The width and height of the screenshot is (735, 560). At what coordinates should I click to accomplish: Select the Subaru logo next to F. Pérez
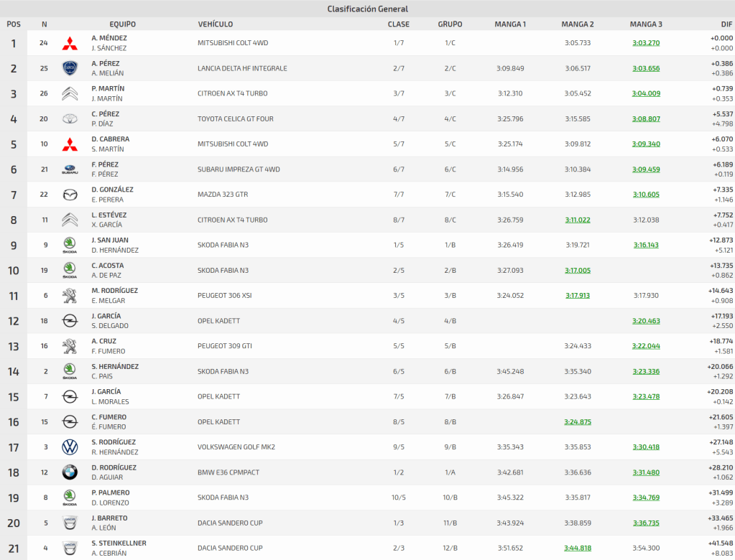tap(70, 169)
